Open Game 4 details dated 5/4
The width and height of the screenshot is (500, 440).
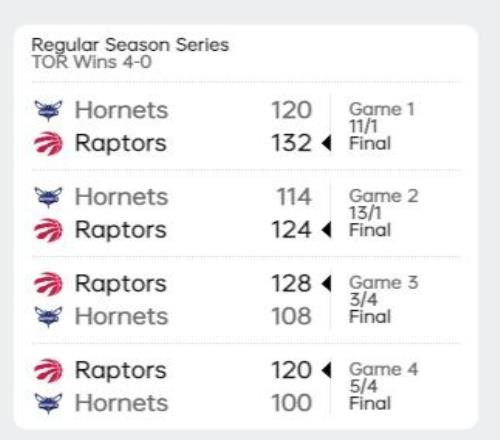[383, 386]
